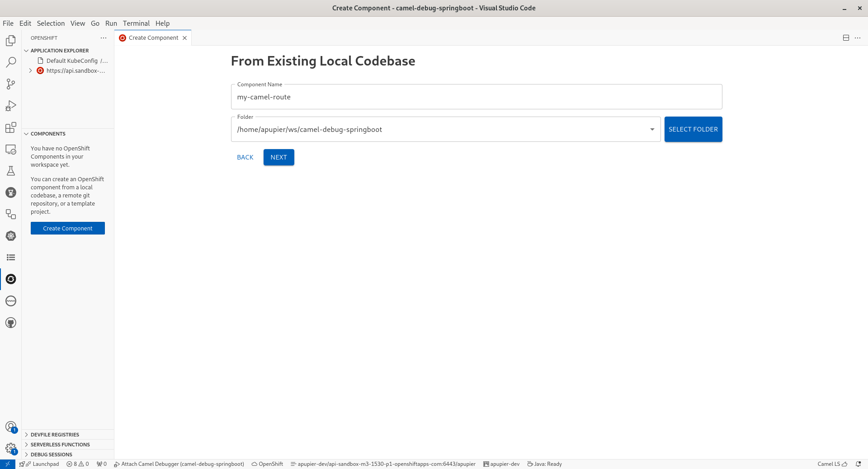Open the OpenShift extension view

coord(10,279)
